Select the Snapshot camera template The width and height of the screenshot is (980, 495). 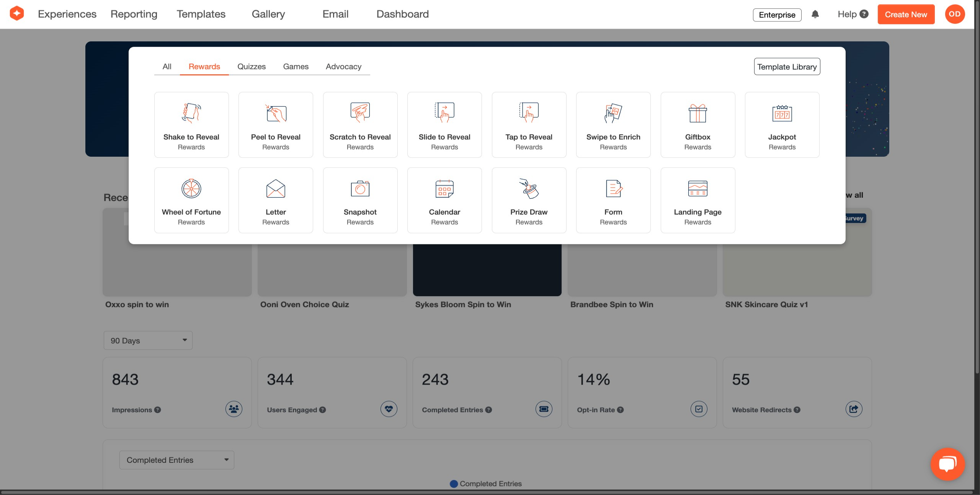point(360,200)
